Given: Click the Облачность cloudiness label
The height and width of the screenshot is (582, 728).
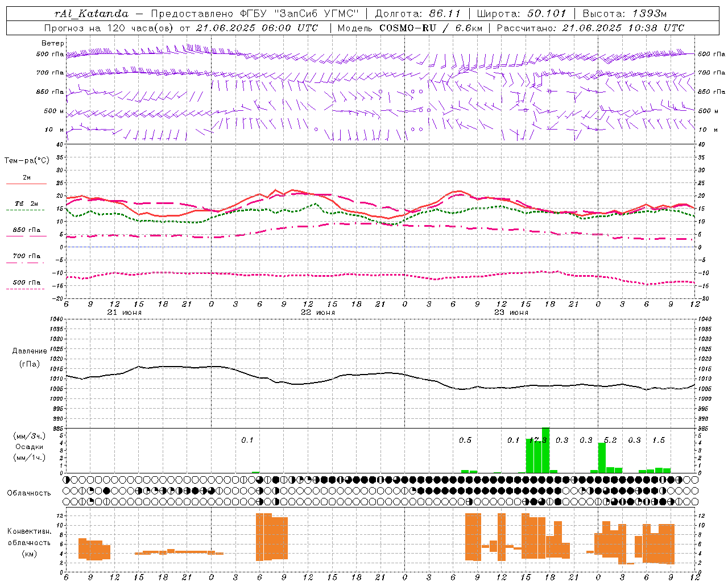Looking at the screenshot, I should coord(29,493).
